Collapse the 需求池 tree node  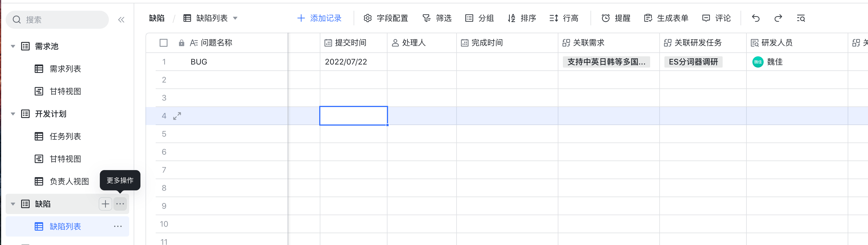13,46
